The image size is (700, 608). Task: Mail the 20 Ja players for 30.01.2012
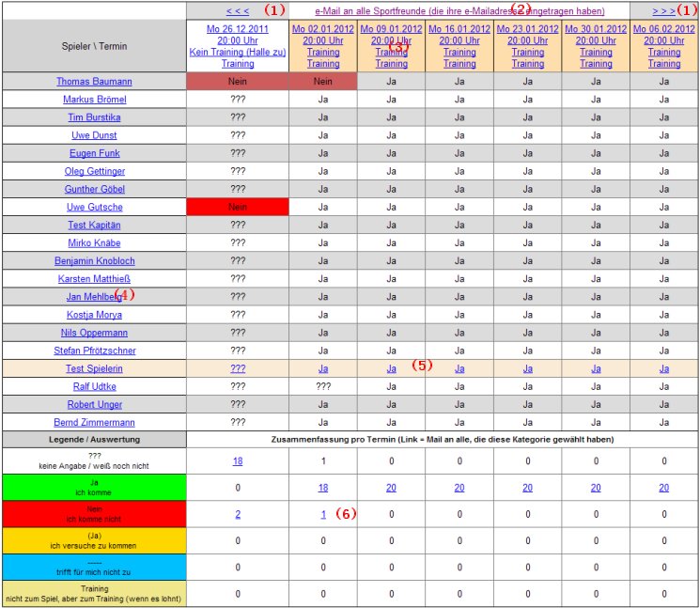coord(596,488)
